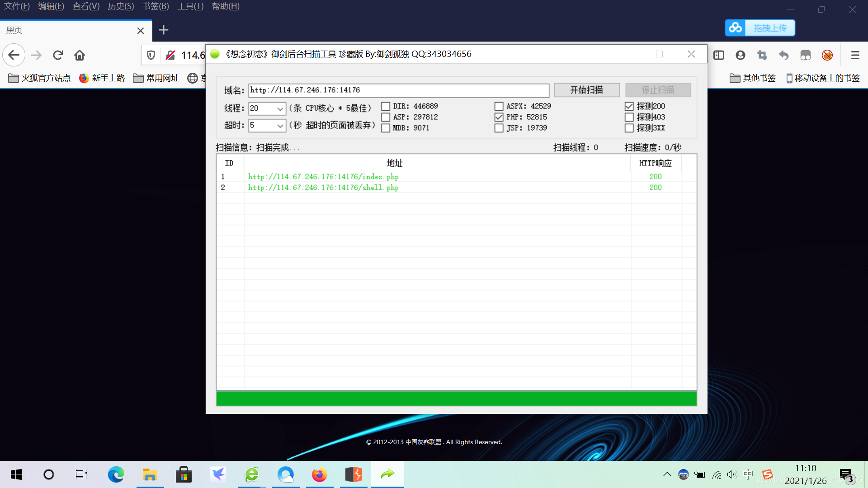Select the index.php result row

coord(456,177)
